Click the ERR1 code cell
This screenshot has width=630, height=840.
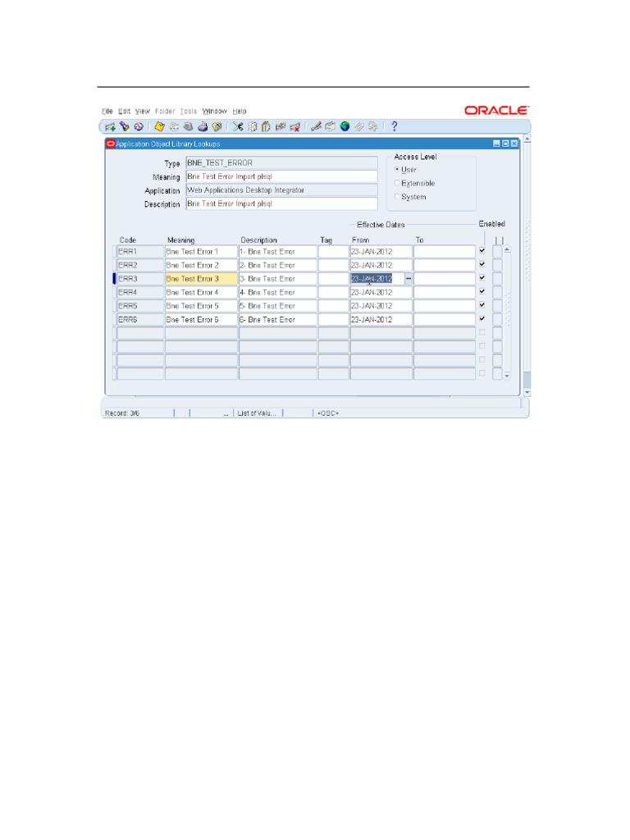[x=140, y=252]
